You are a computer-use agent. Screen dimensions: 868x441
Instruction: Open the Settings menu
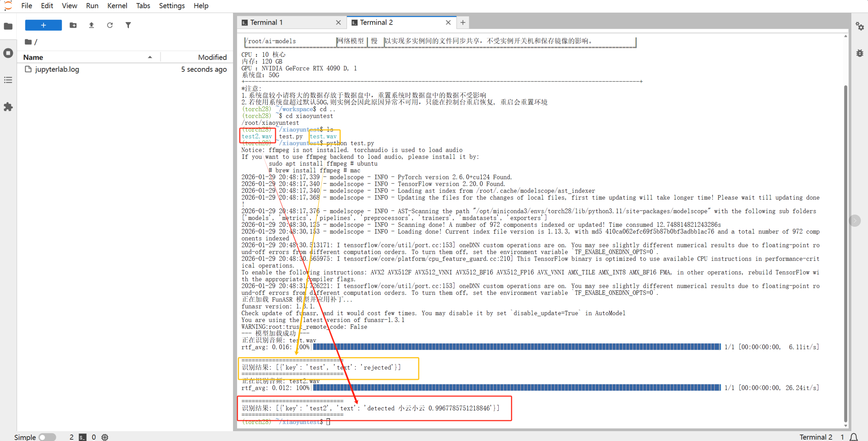(x=172, y=6)
